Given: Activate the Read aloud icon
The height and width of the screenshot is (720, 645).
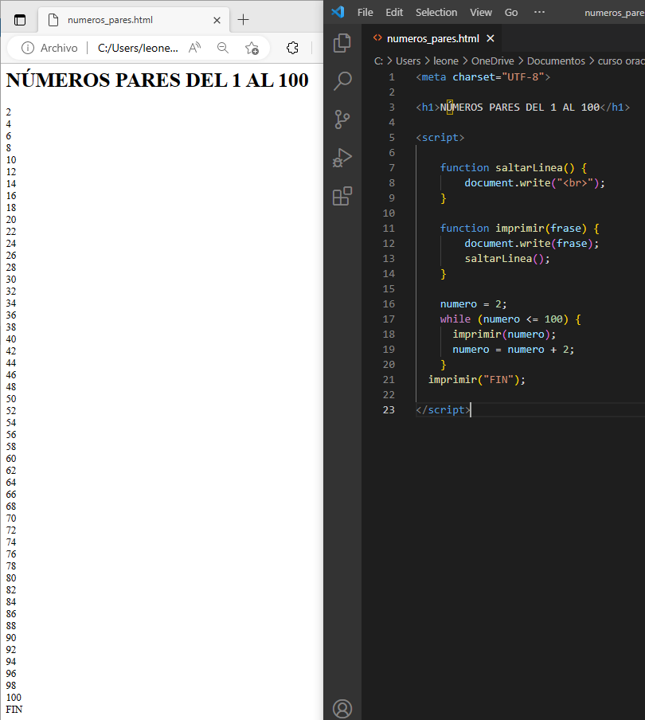Looking at the screenshot, I should point(195,48).
